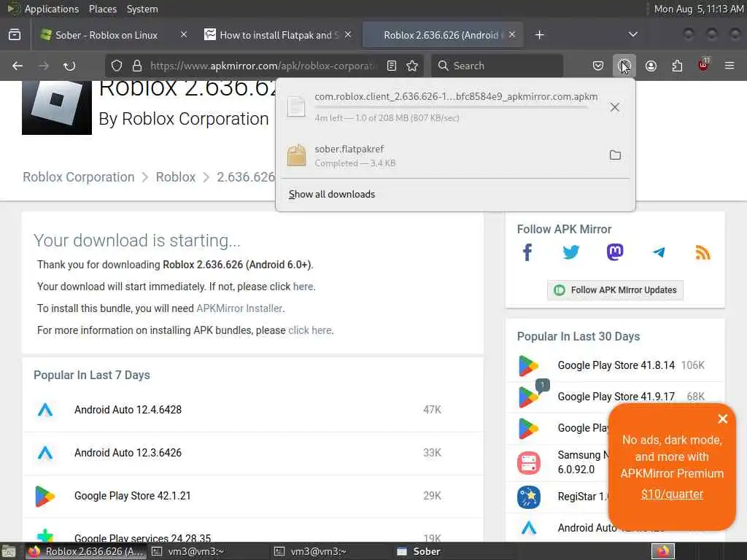Click the show desktop taskbar button
This screenshot has height=560, width=747.
(9, 551)
